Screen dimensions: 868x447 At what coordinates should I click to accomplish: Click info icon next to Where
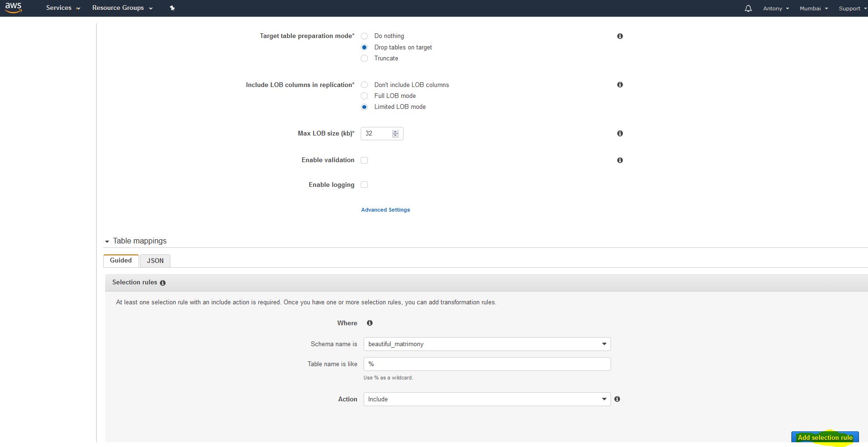pyautogui.click(x=369, y=323)
